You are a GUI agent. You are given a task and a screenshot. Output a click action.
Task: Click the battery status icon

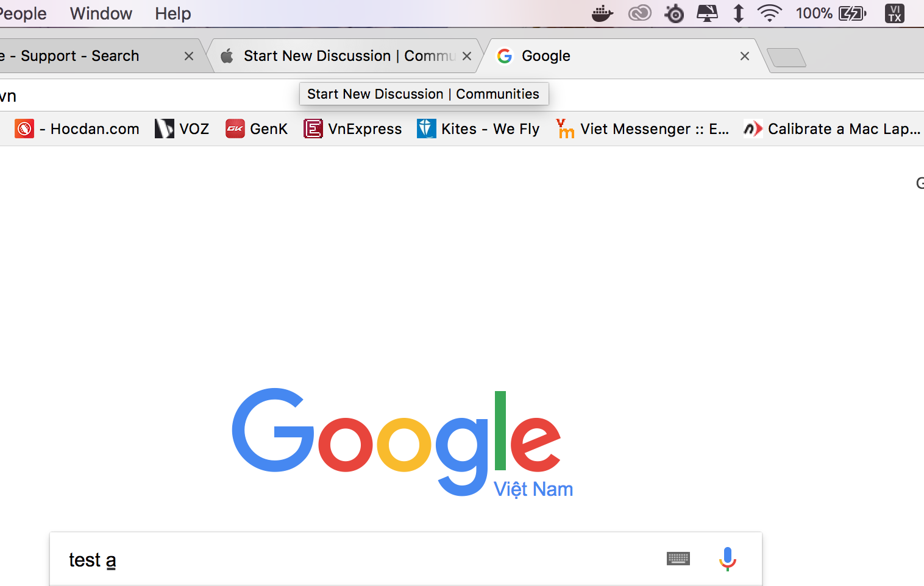(852, 13)
